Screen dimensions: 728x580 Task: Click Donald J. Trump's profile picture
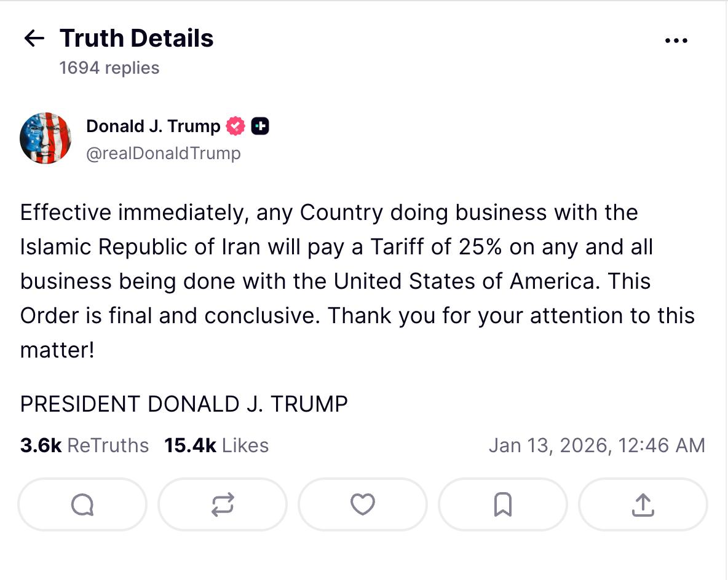[x=45, y=138]
